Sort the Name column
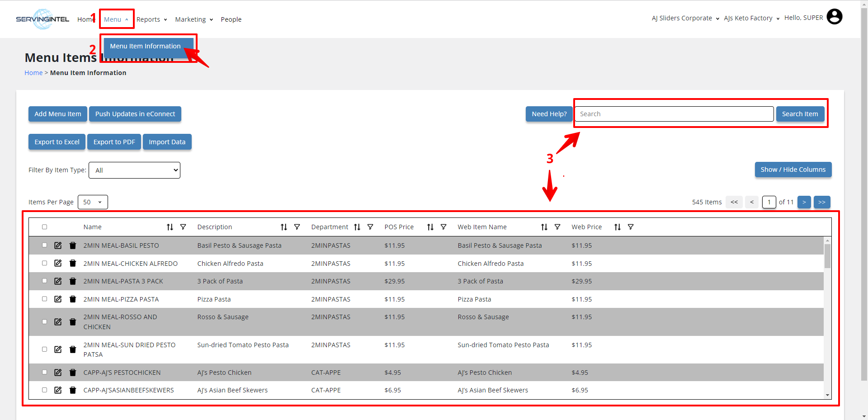Screen dimensions: 868x420 (x=170, y=227)
